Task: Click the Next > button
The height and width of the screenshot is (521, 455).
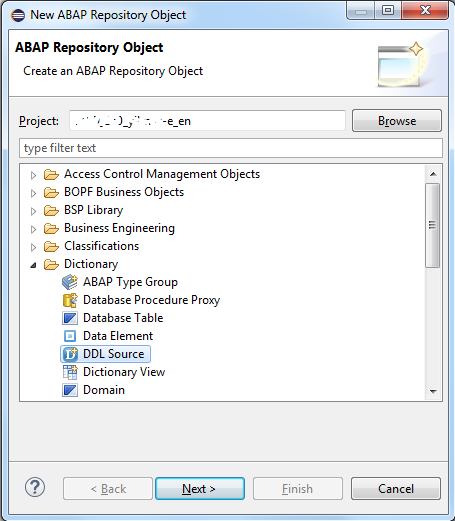Action: coord(200,489)
